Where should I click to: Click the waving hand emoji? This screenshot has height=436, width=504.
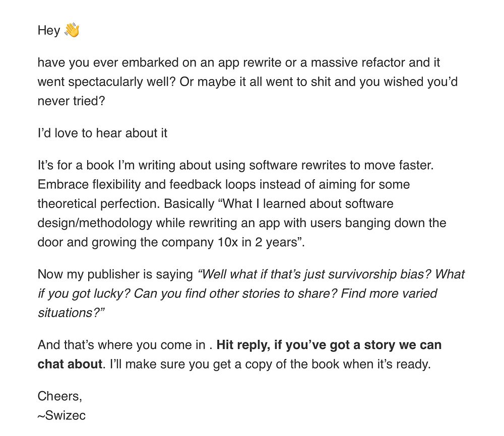[72, 31]
